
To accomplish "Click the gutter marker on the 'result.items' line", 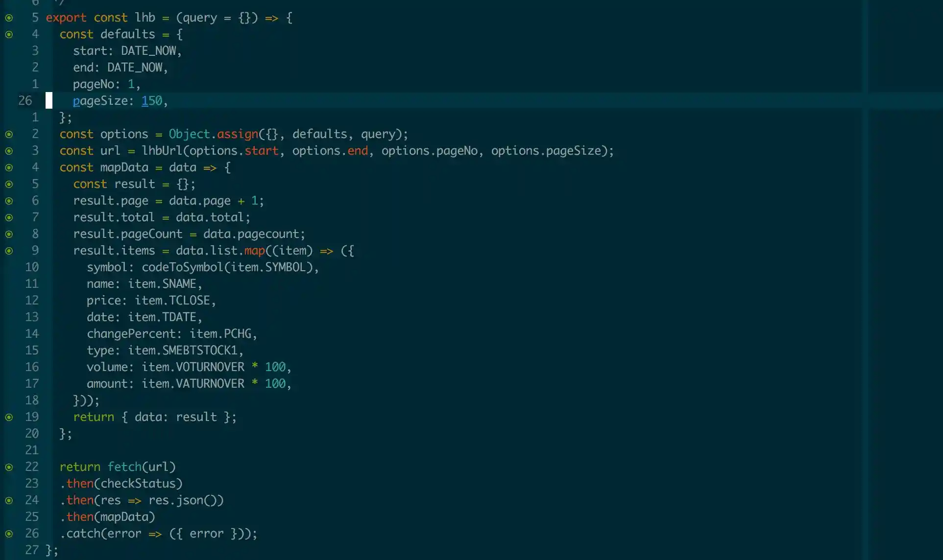I will [x=9, y=251].
